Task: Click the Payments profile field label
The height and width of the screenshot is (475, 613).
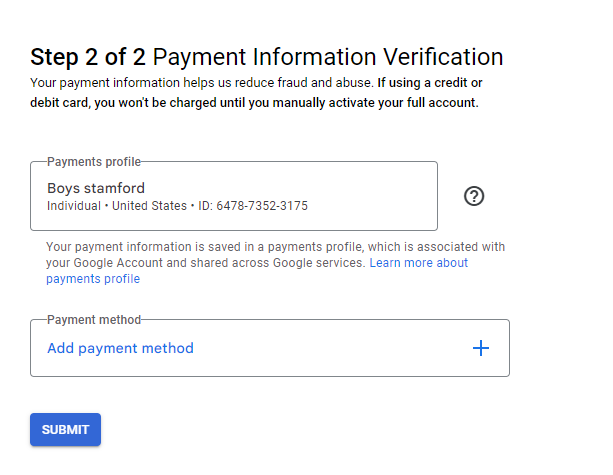Action: pos(94,162)
